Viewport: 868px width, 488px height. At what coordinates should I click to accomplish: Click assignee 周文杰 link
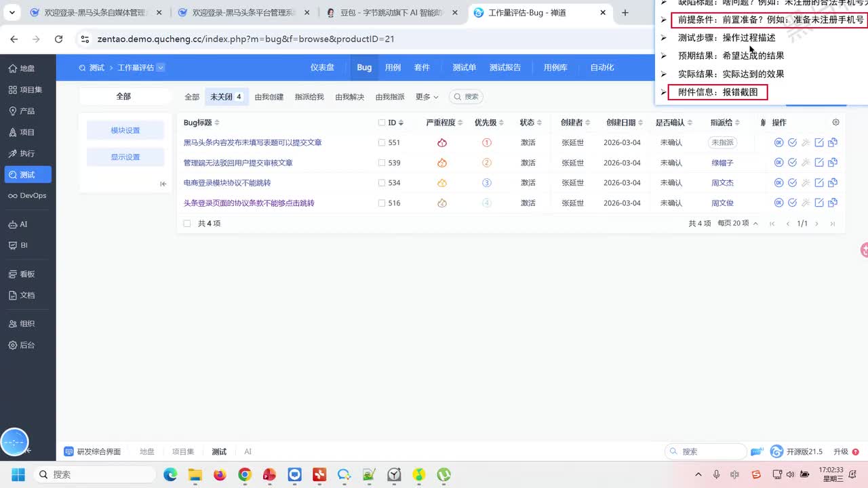click(x=722, y=183)
